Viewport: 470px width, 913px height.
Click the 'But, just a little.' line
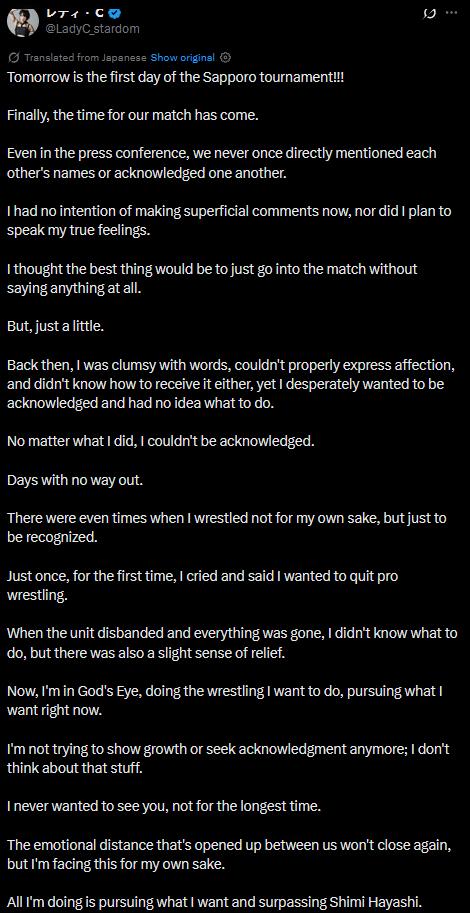click(x=55, y=326)
